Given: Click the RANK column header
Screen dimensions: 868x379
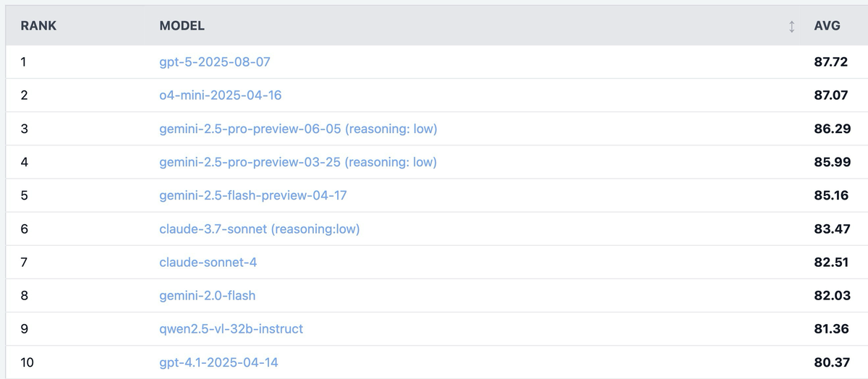Looking at the screenshot, I should click(38, 26).
